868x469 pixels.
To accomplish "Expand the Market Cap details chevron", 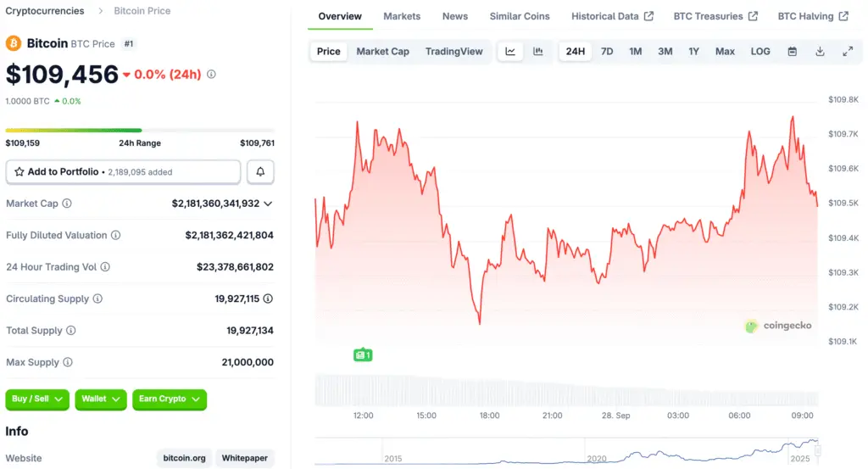I will click(x=268, y=204).
